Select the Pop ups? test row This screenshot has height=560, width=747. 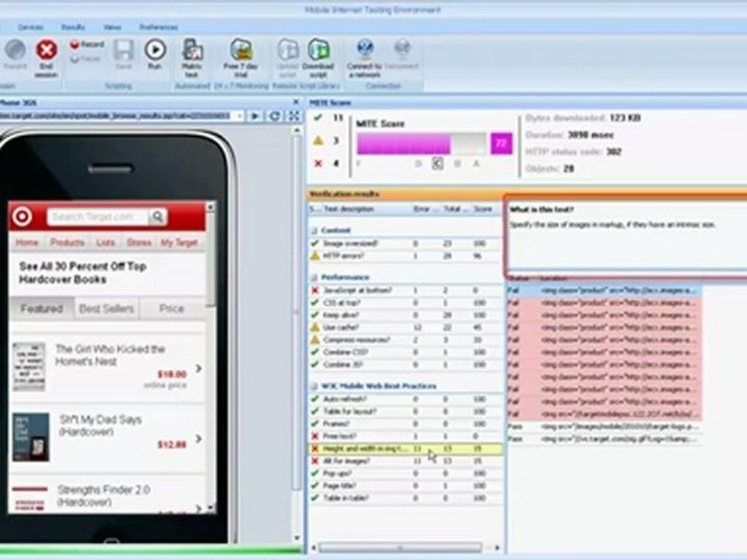(405, 474)
